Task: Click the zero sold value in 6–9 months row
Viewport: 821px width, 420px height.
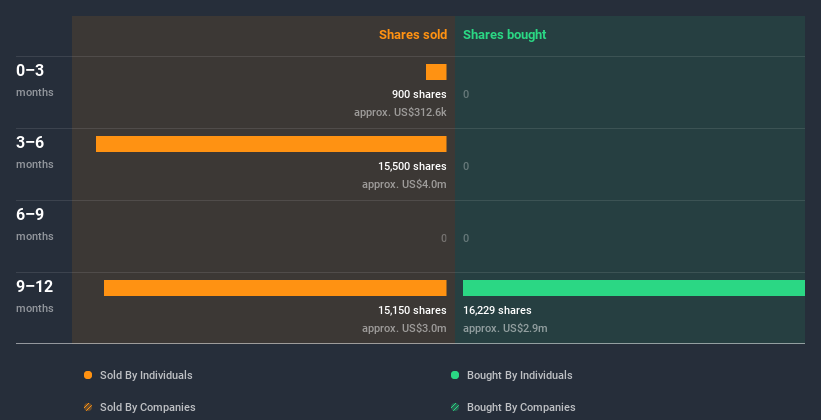Action: coord(444,238)
